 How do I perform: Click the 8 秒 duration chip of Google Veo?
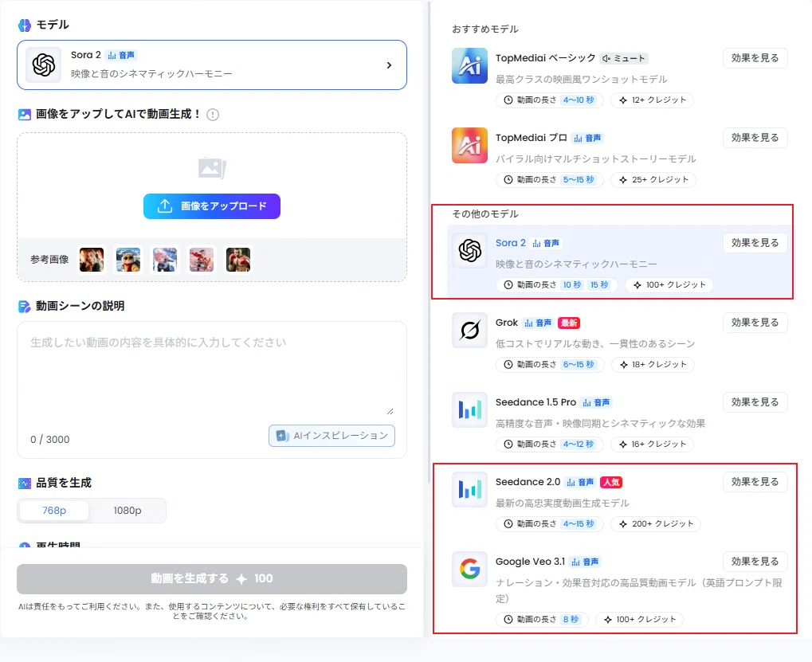(x=571, y=619)
